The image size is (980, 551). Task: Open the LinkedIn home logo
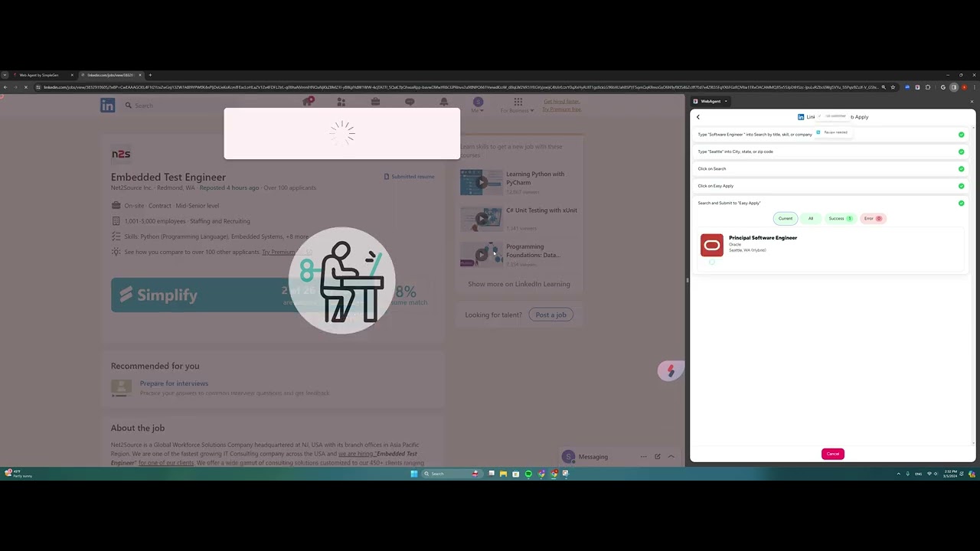pos(107,106)
